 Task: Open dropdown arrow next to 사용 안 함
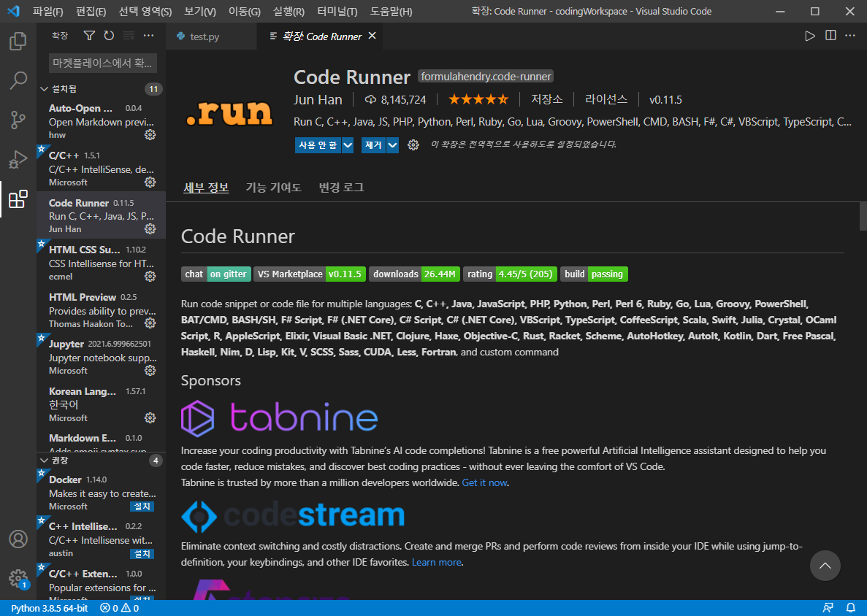point(348,145)
